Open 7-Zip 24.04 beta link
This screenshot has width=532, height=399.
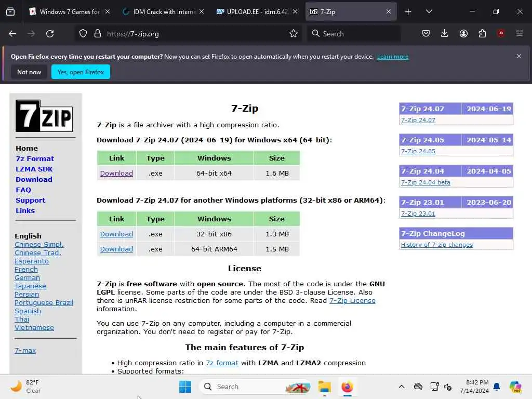tap(425, 182)
